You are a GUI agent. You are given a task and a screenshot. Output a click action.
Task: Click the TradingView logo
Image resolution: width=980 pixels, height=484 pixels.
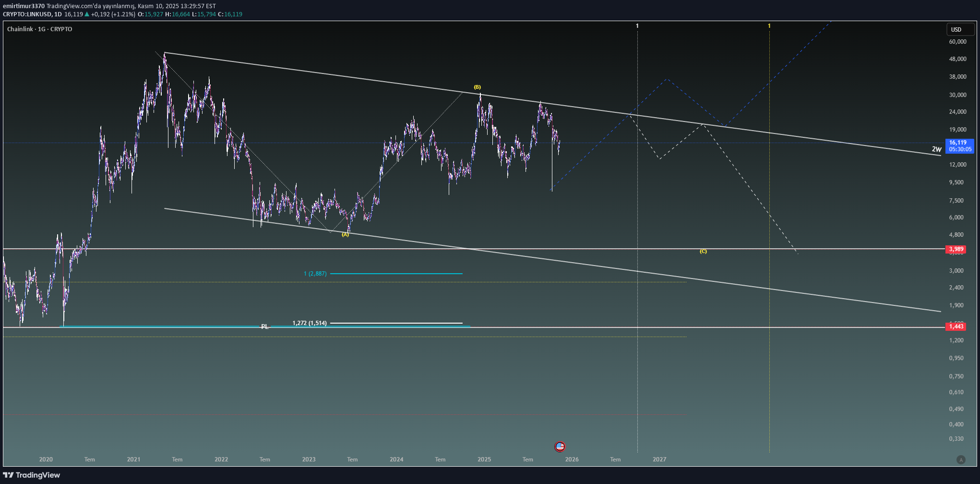coord(32,475)
